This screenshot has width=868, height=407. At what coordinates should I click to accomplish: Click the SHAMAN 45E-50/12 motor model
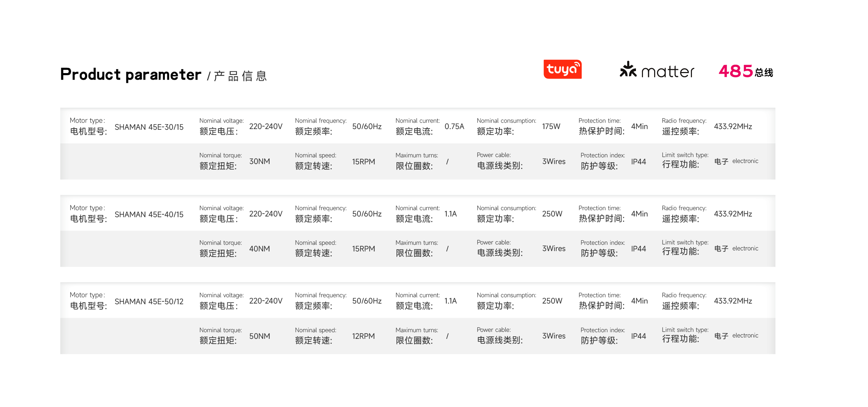pos(149,302)
